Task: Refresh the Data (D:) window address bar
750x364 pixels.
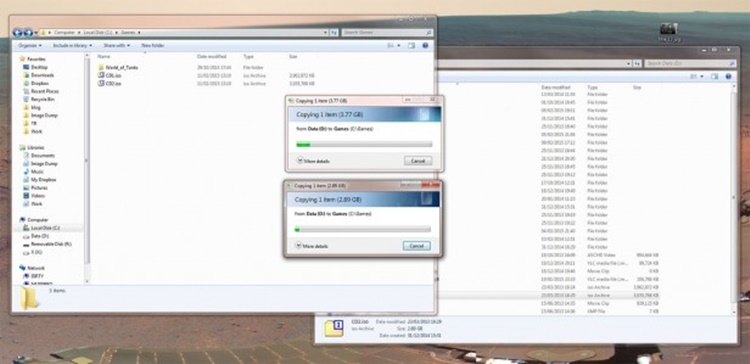Action: pos(637,63)
